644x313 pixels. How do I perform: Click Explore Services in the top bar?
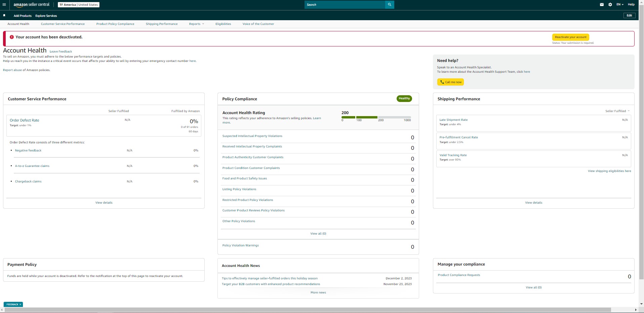tap(46, 16)
